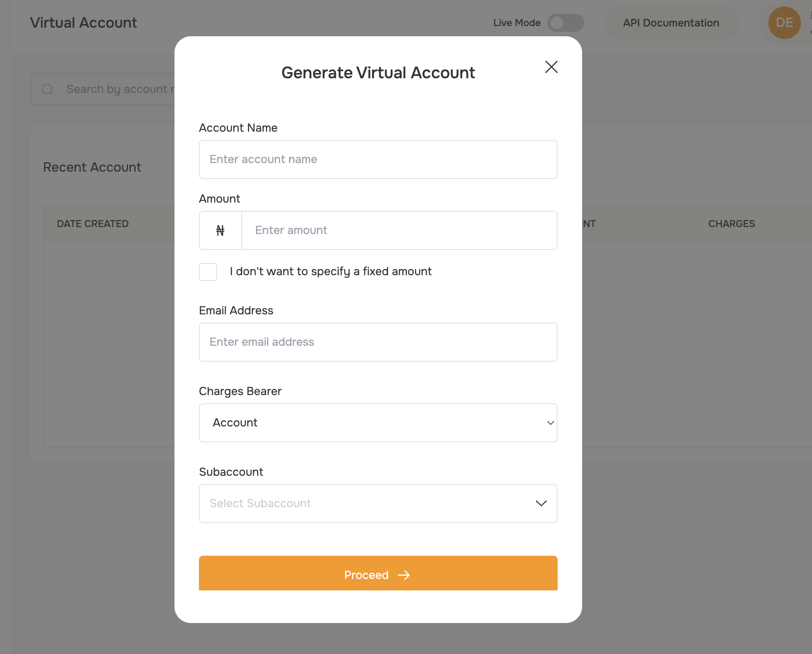Open the Charges Bearer dropdown
This screenshot has width=812, height=654.
pos(378,423)
